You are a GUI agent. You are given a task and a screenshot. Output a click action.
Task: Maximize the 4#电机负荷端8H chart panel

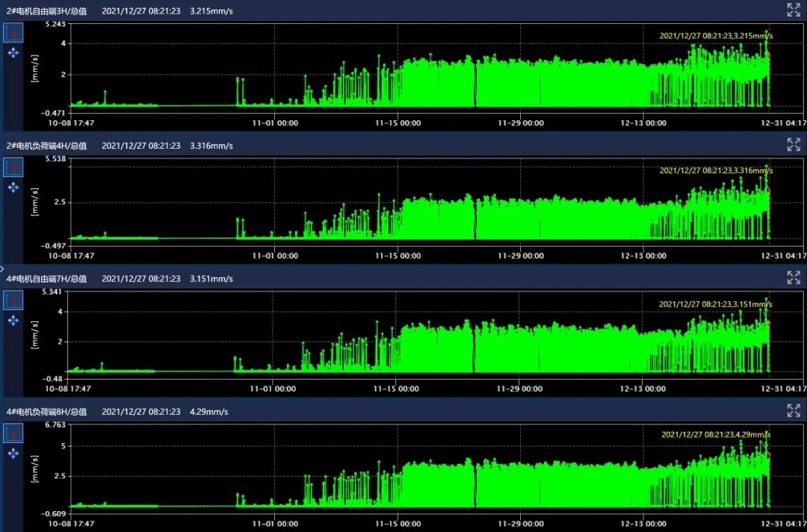pos(794,410)
